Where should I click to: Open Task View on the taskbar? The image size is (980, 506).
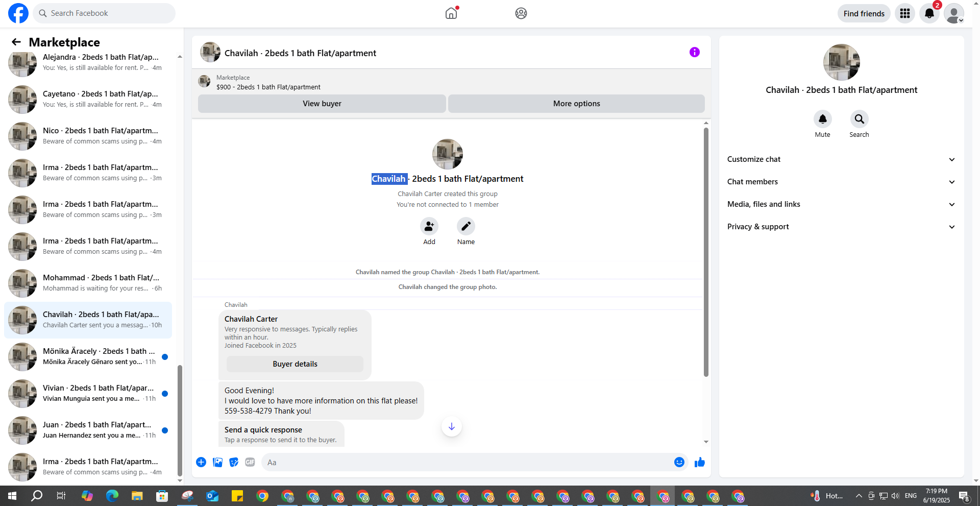(61, 496)
